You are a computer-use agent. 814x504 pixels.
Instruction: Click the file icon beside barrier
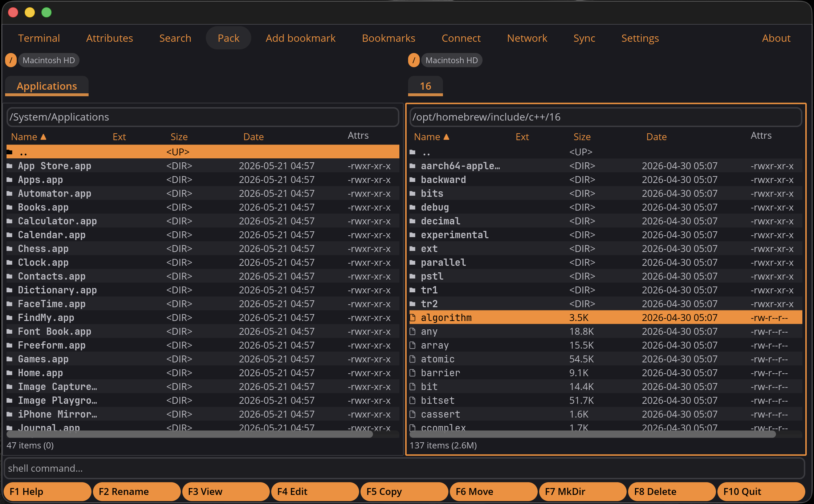pyautogui.click(x=413, y=373)
